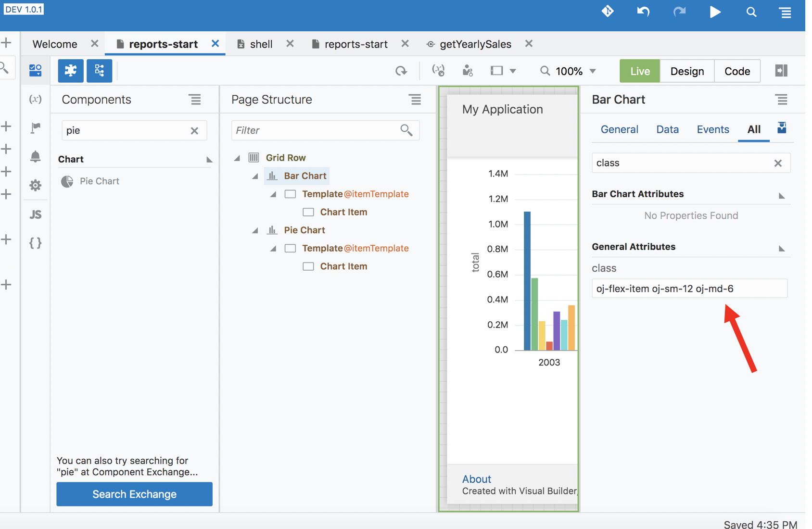This screenshot has height=529, width=812.
Task: Click the Undo arrow icon
Action: [x=643, y=12]
